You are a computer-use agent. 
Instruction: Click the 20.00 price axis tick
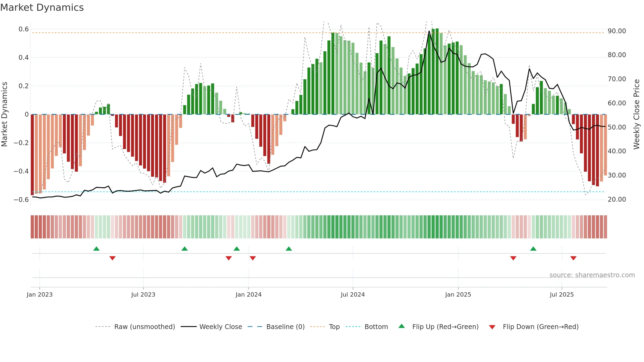(617, 199)
